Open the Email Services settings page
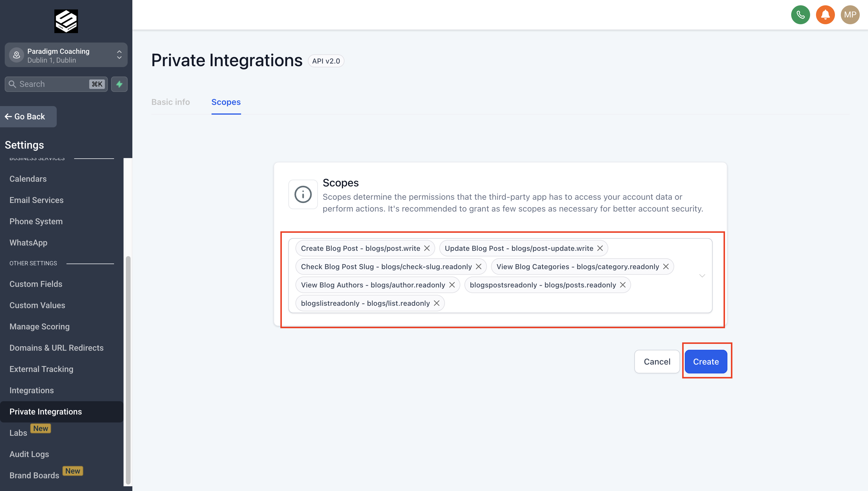Screen dimensions: 868x491 point(36,200)
